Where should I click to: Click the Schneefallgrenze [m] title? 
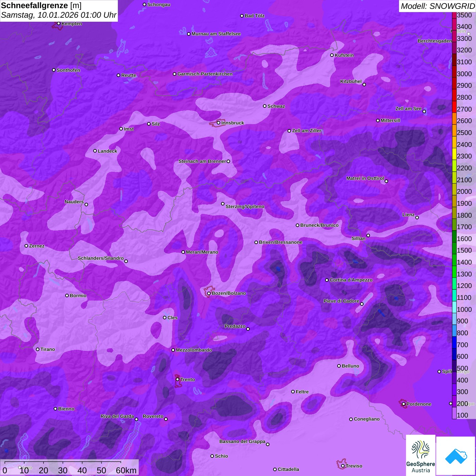click(x=41, y=5)
